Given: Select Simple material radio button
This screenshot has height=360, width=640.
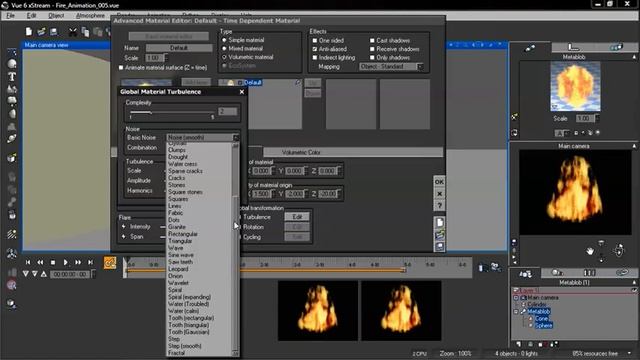Looking at the screenshot, I should (x=224, y=40).
